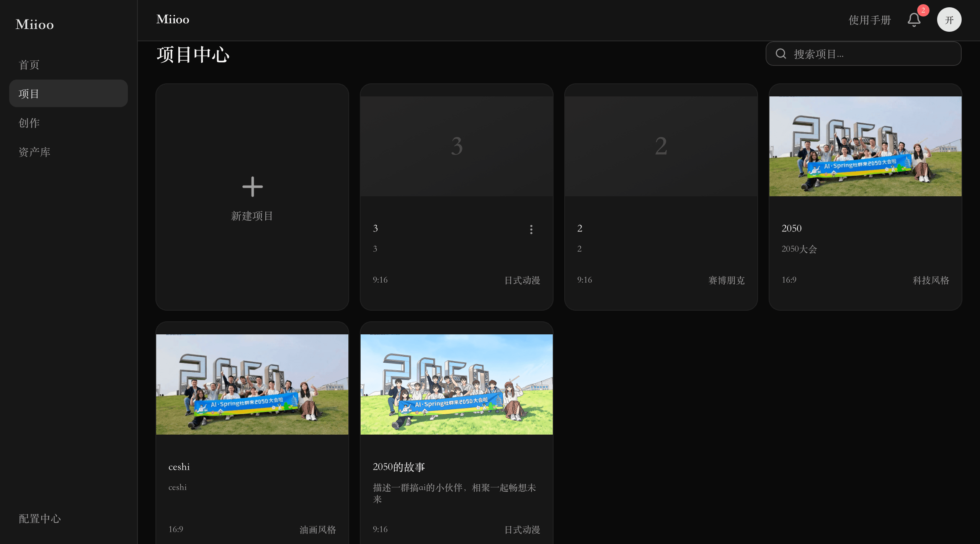Click the 油画风格 style label

pos(318,529)
